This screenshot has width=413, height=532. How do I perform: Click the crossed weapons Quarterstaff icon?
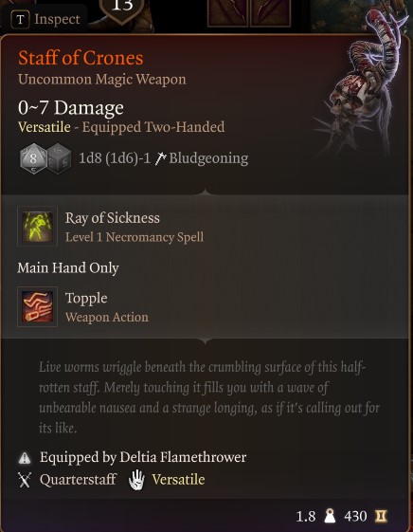click(x=25, y=480)
